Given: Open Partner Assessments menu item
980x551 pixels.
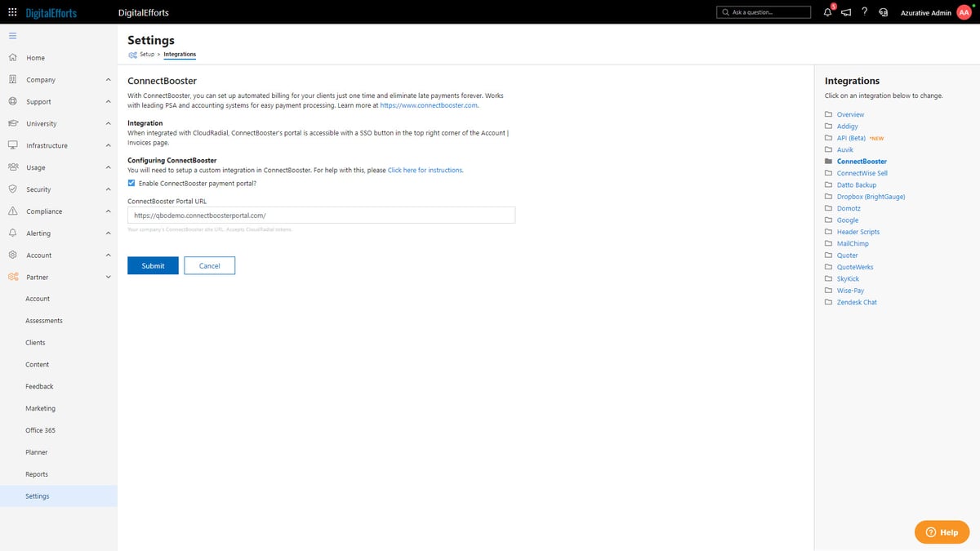Looking at the screenshot, I should (44, 321).
